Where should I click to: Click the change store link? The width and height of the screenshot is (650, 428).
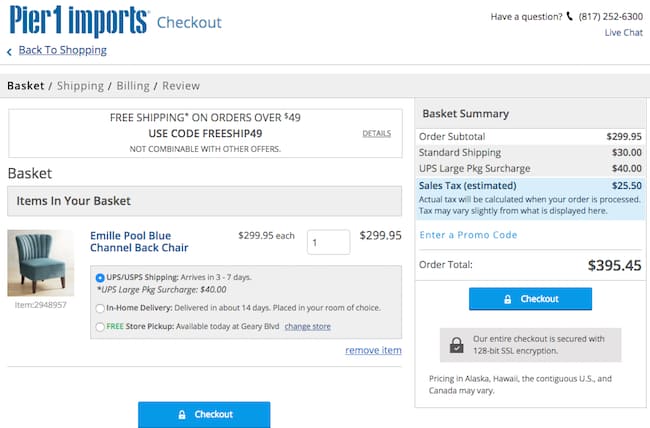(x=307, y=326)
